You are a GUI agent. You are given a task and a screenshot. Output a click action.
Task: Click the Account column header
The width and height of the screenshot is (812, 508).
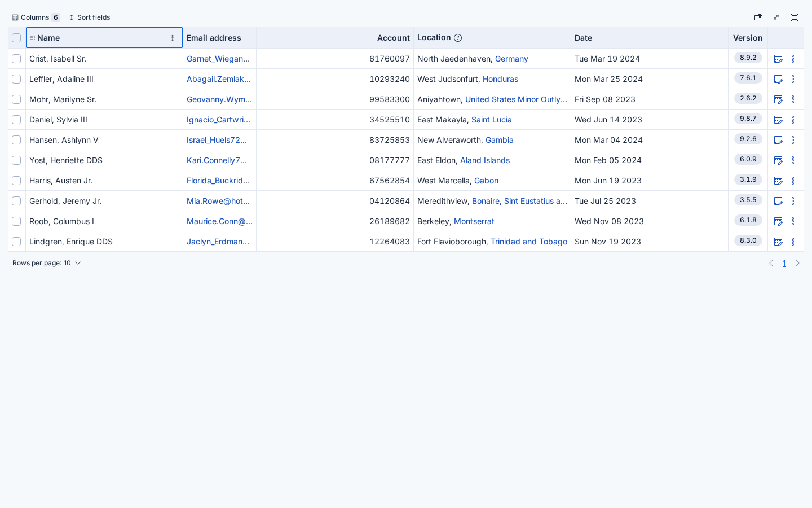point(335,38)
